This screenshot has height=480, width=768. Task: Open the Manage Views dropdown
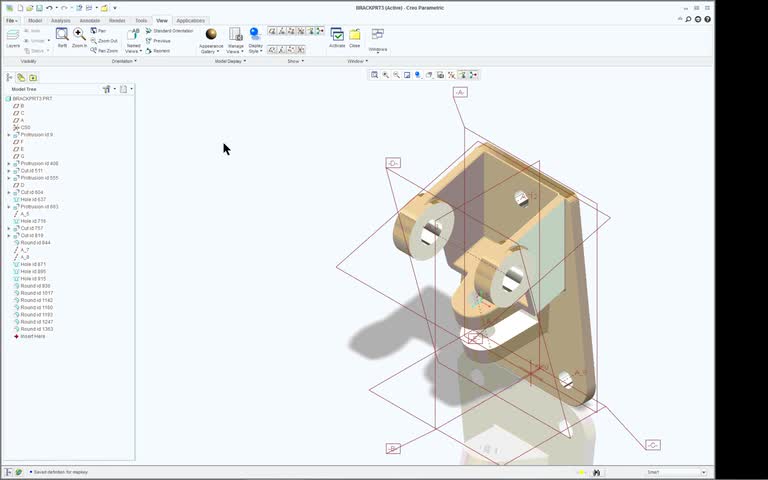(x=236, y=48)
